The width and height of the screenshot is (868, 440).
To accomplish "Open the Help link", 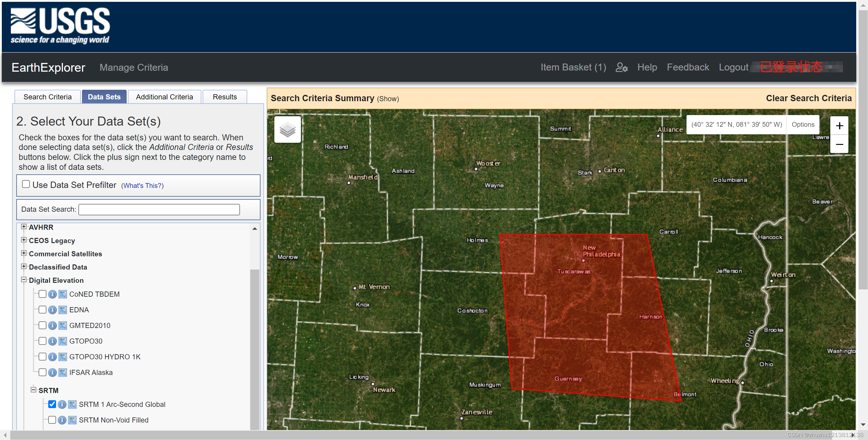I will coord(647,67).
